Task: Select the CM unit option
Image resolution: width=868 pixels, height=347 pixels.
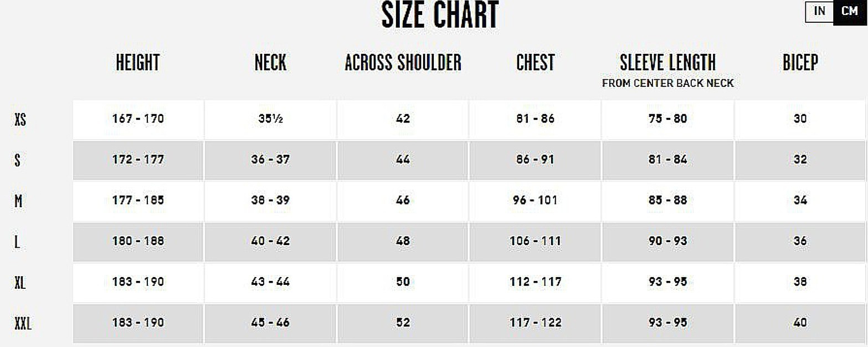Action: (x=849, y=12)
